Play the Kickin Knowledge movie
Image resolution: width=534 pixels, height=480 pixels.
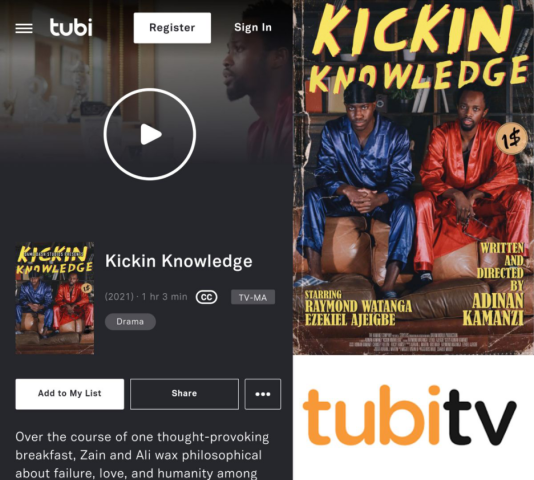(150, 134)
